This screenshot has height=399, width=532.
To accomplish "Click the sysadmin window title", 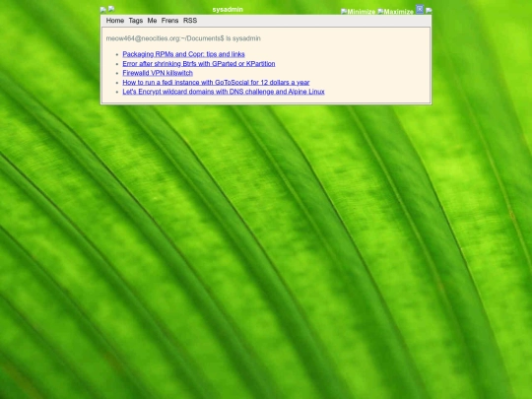I will coord(228,10).
